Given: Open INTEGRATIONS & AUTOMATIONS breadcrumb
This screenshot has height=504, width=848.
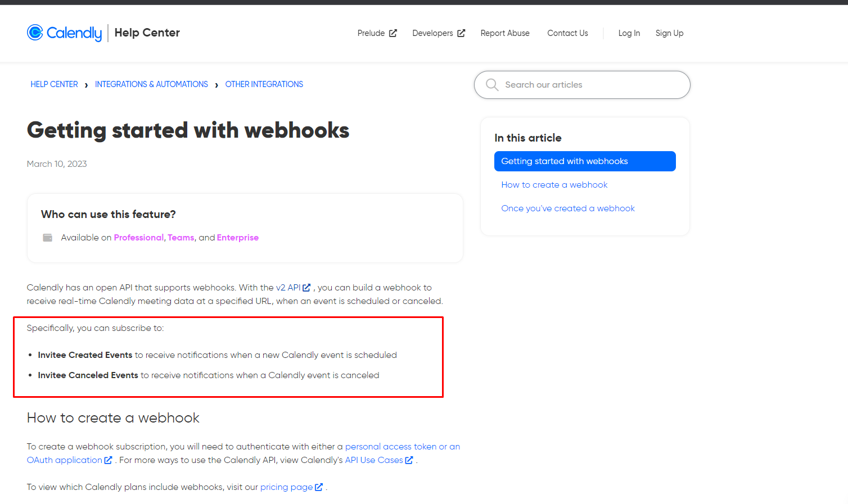Looking at the screenshot, I should [151, 84].
